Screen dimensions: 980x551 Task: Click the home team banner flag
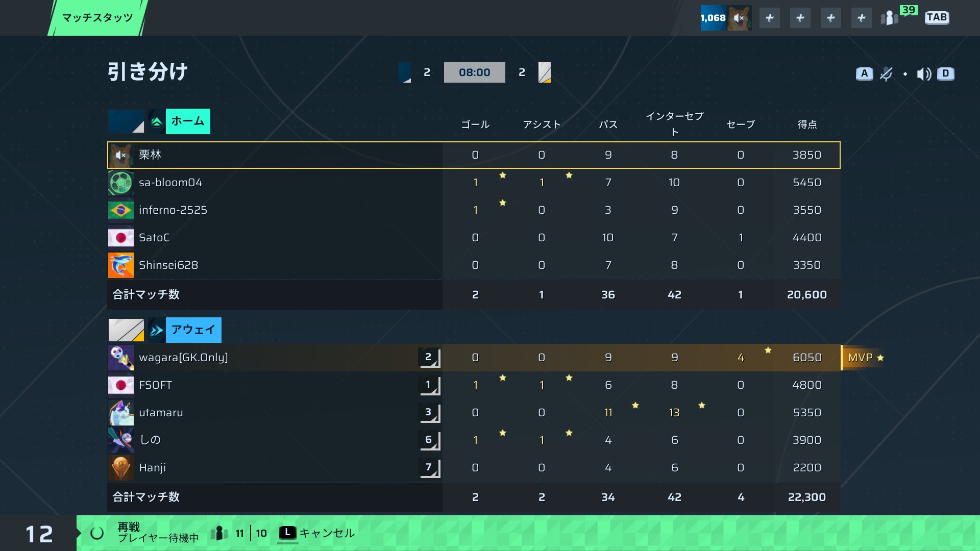[126, 121]
